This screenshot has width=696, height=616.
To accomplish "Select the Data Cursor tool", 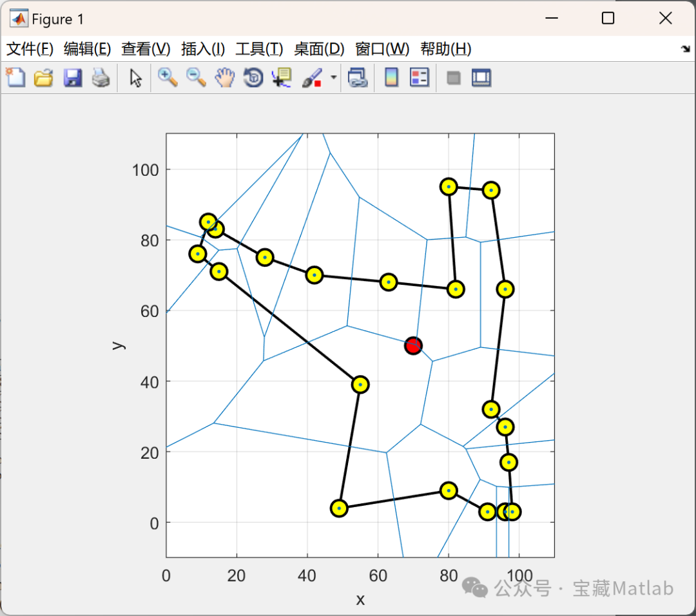I will pos(282,78).
